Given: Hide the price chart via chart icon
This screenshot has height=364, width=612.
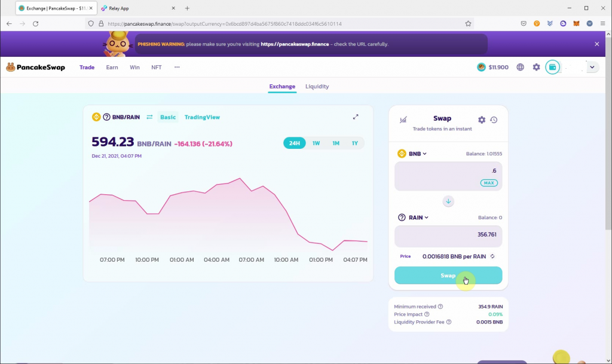Looking at the screenshot, I should (403, 120).
